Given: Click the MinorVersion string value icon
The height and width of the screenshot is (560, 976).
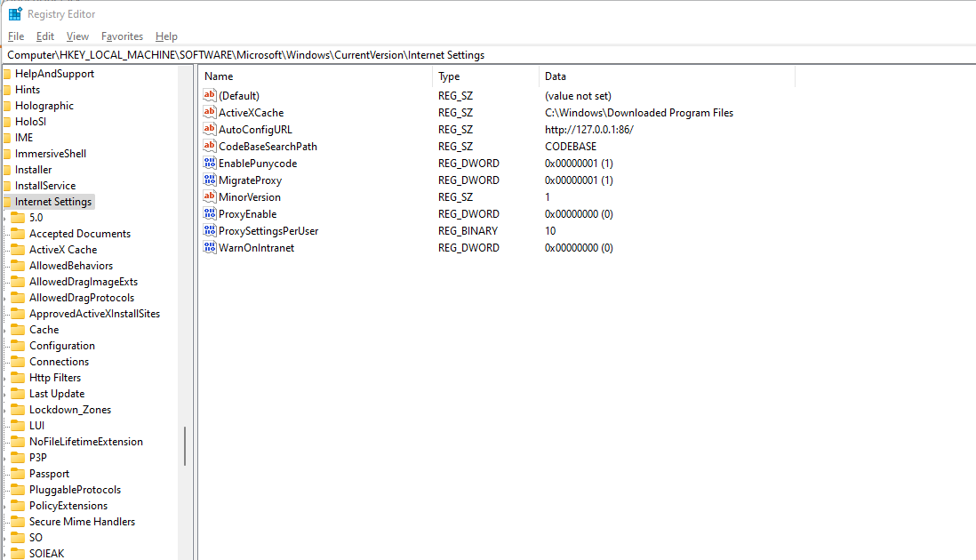Looking at the screenshot, I should 210,196.
